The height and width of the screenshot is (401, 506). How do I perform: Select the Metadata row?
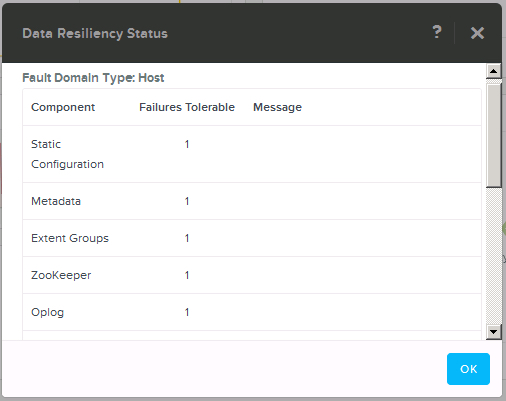coord(252,201)
